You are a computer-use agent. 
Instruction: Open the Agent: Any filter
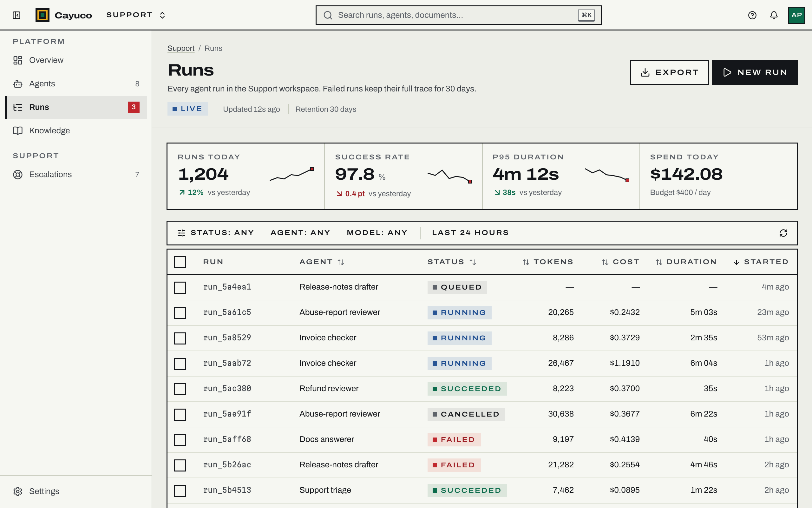(300, 233)
